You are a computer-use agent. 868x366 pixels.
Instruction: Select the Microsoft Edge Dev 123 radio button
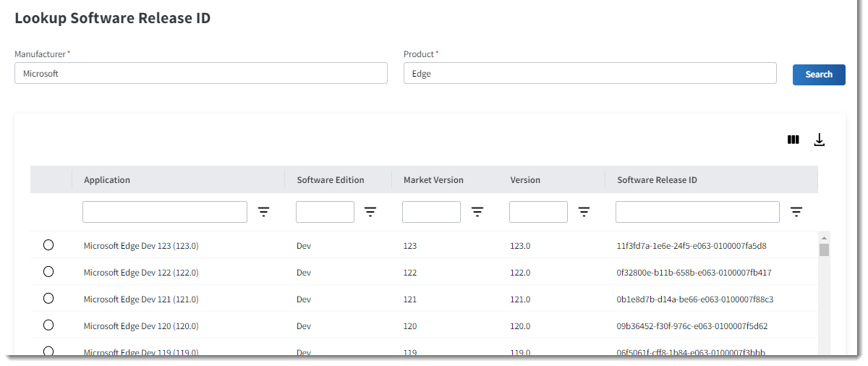tap(48, 245)
